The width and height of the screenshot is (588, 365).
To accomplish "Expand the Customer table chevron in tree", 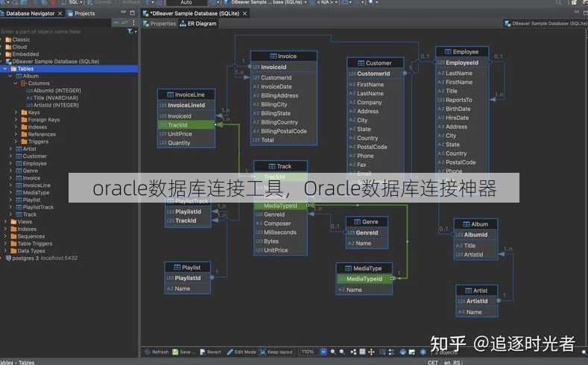I will [10, 156].
